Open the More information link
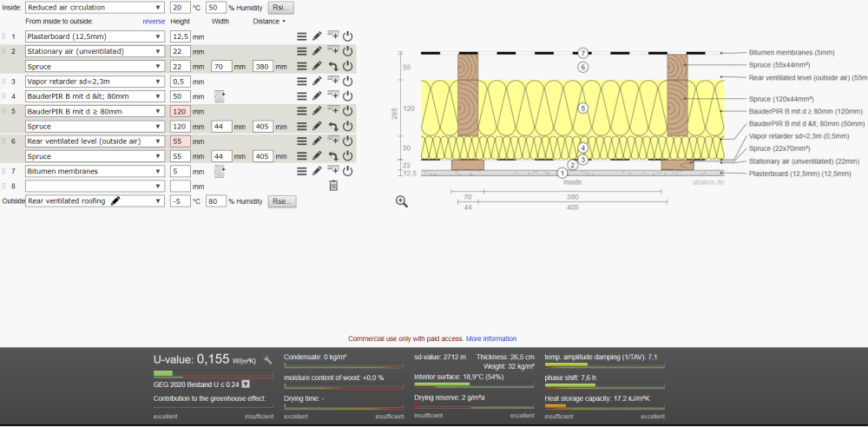Screen dimensions: 868x427 (491, 338)
